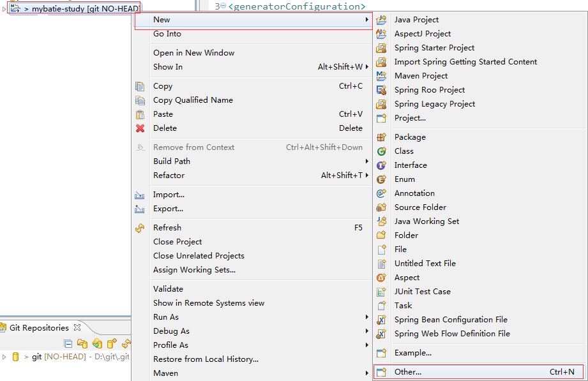Click the AspectJ Project icon
Viewport: 588px width, 381px height.
[x=381, y=34]
